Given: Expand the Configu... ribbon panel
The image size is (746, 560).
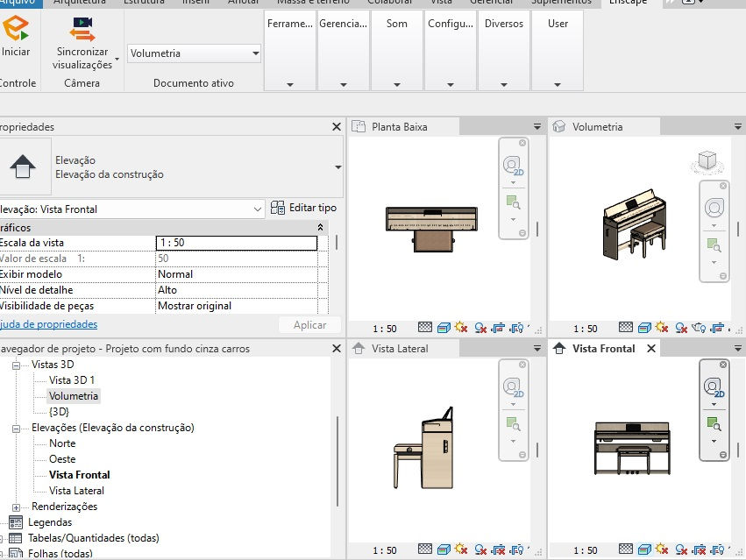Looking at the screenshot, I should 450,85.
